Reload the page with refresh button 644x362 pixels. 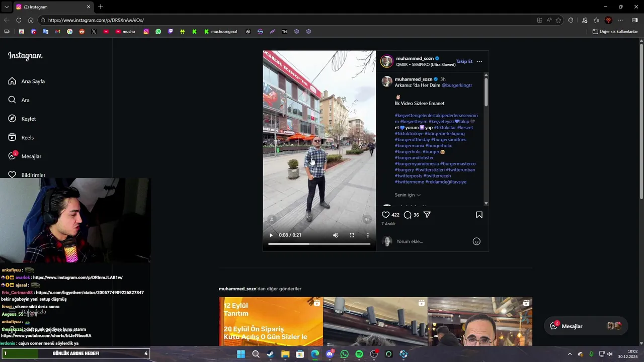(19, 20)
